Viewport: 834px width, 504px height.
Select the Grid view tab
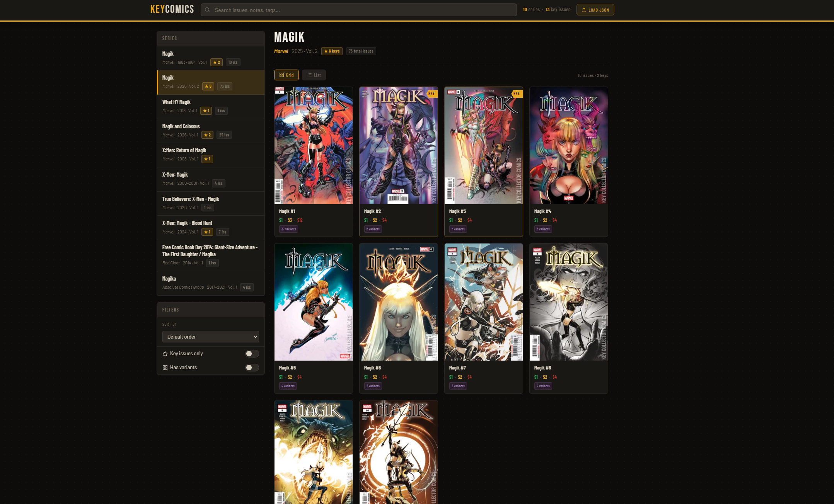[x=286, y=75]
